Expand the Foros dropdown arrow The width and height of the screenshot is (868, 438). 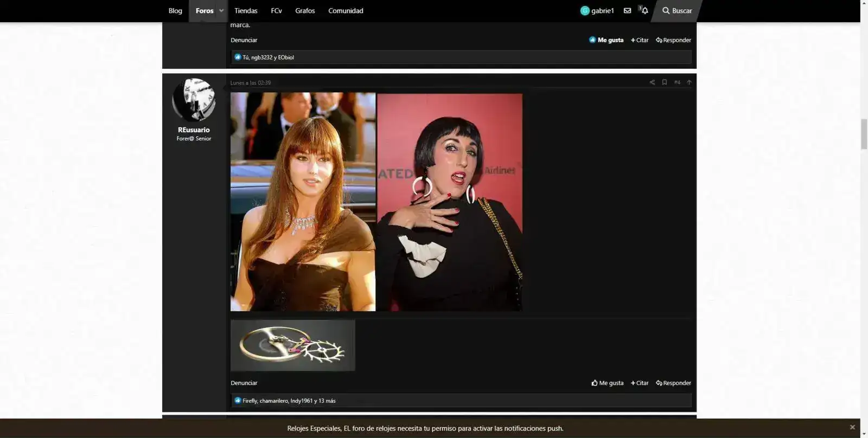[x=221, y=11]
